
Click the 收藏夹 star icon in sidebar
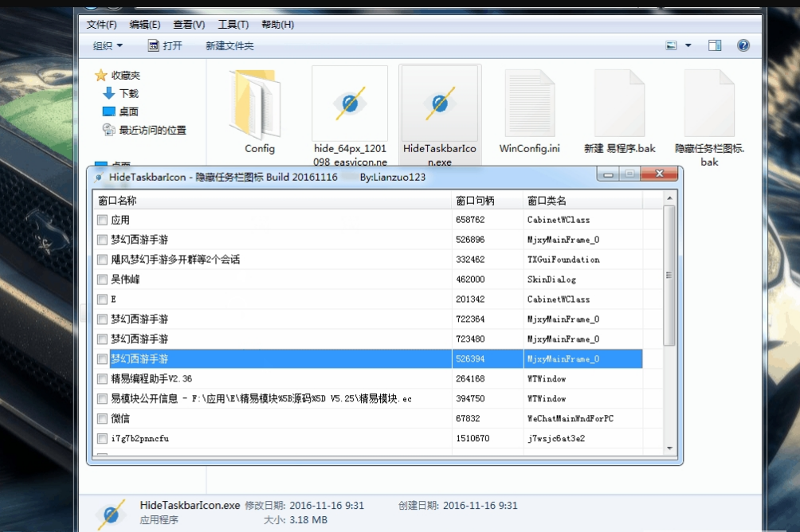tap(100, 76)
